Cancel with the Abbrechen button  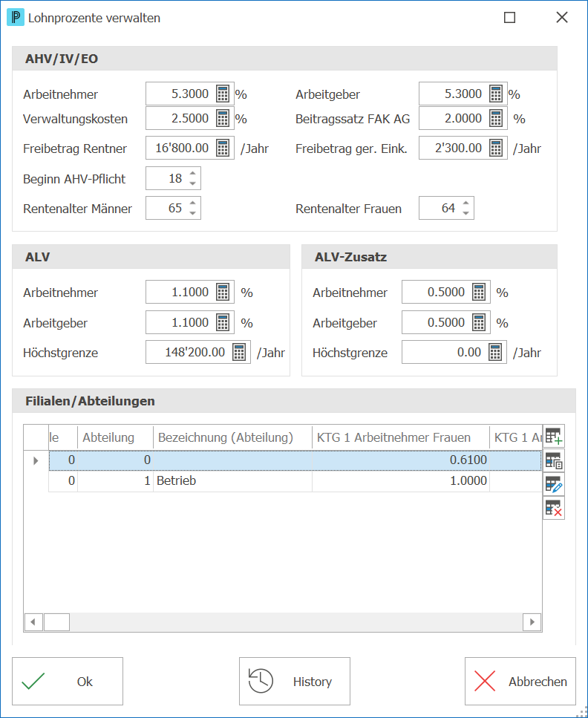coord(520,682)
